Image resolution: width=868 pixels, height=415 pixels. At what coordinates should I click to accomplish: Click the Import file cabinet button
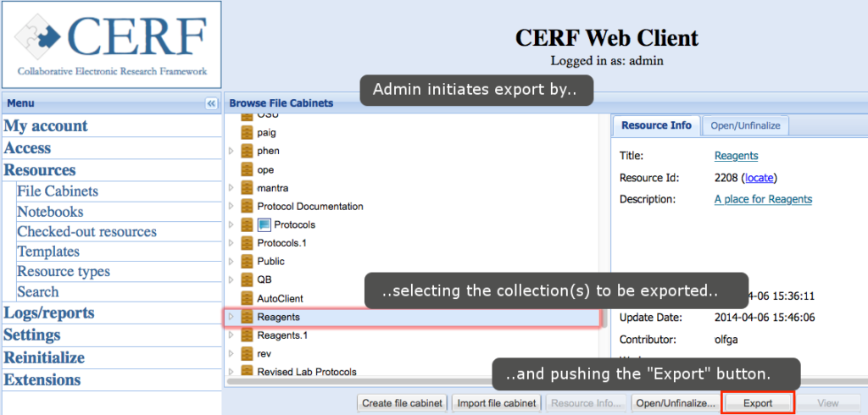click(497, 403)
